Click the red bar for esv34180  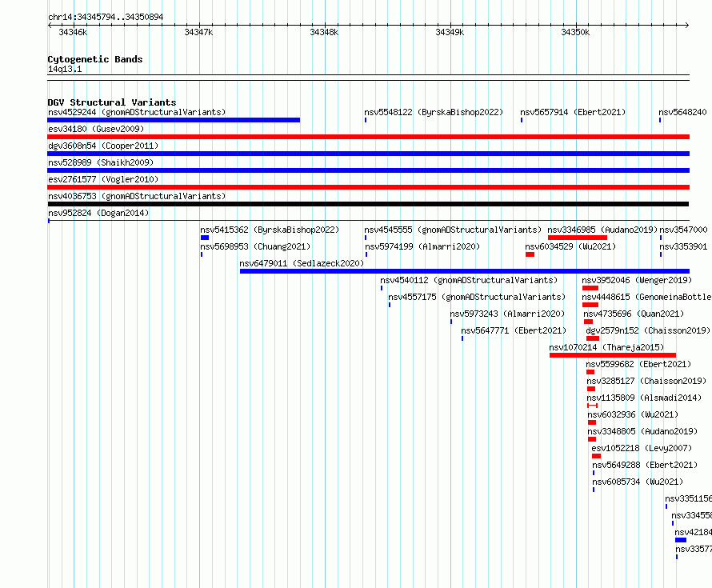tap(368, 137)
